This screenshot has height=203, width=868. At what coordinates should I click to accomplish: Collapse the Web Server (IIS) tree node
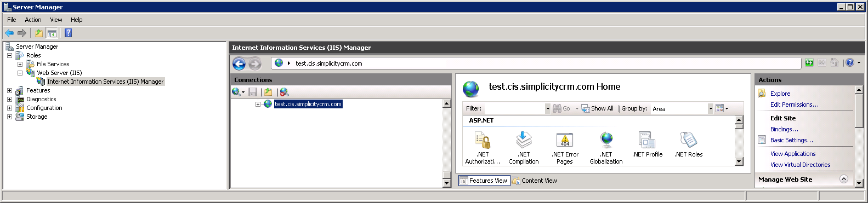click(20, 73)
